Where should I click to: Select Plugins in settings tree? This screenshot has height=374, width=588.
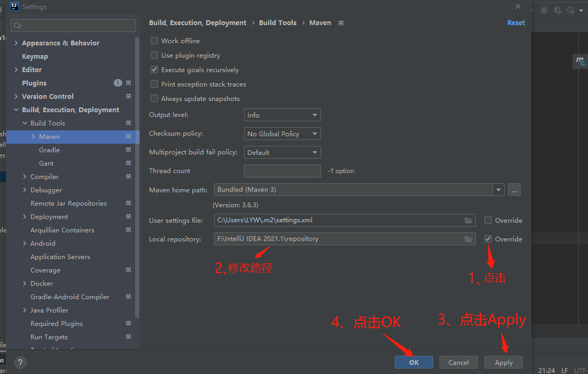point(34,83)
